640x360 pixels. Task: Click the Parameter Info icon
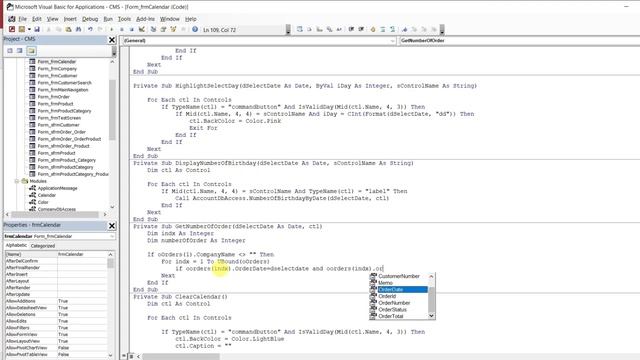[329, 29]
